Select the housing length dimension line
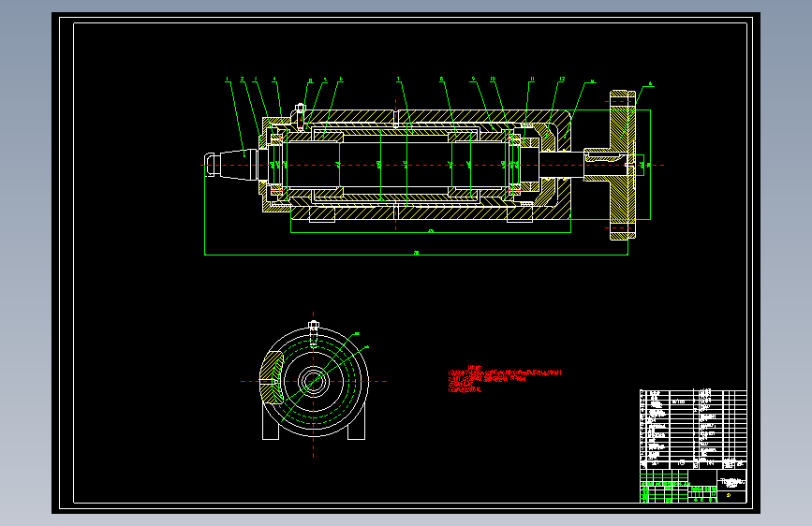This screenshot has height=526, width=812. 430,232
